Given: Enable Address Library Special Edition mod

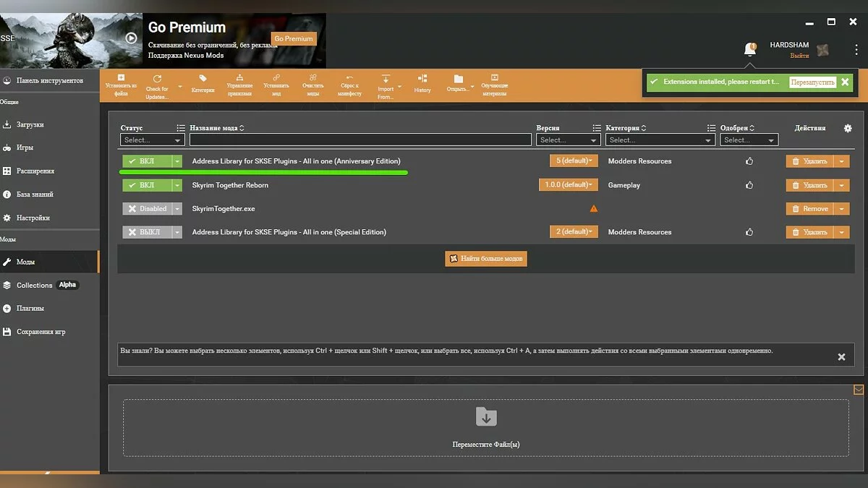Looking at the screenshot, I should [x=146, y=232].
